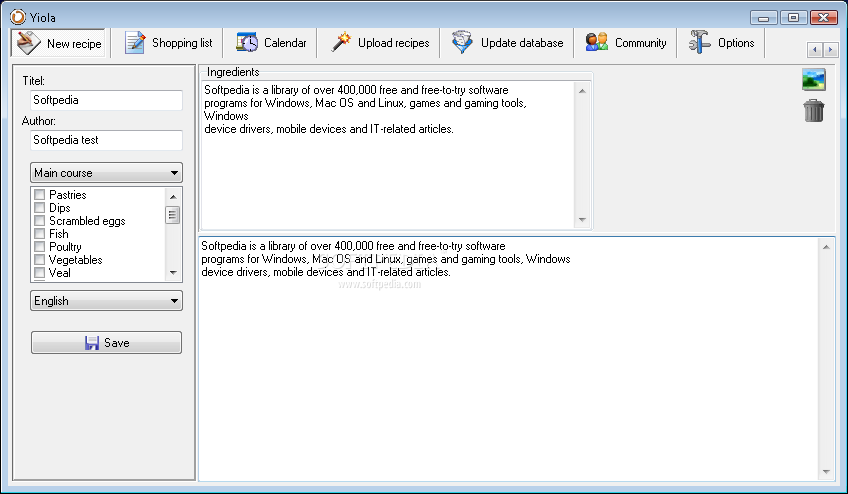Click instructions area scroll up arrow
This screenshot has height=494, width=848.
pos(826,247)
